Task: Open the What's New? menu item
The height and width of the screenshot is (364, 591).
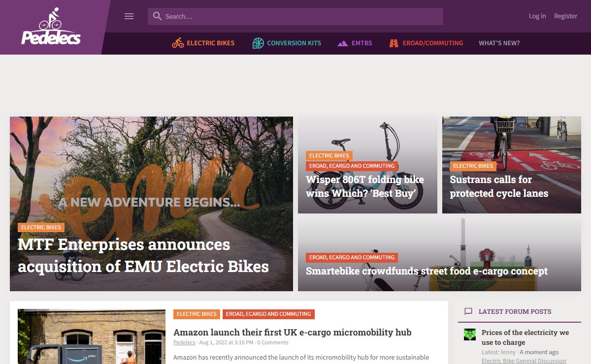Action: [x=499, y=43]
